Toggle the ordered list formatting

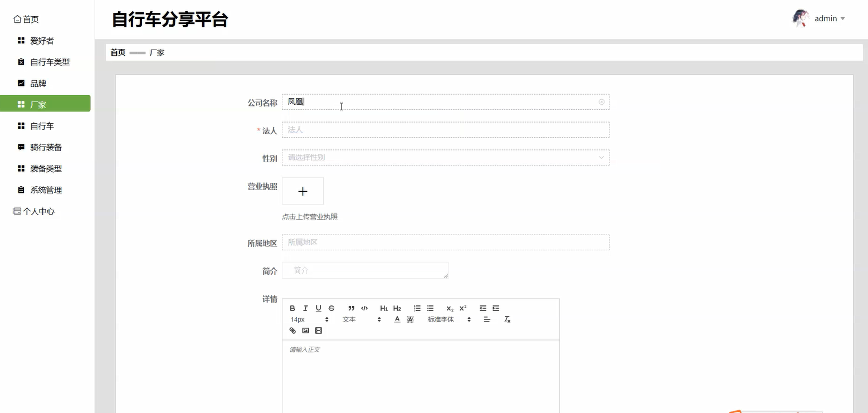(x=417, y=308)
